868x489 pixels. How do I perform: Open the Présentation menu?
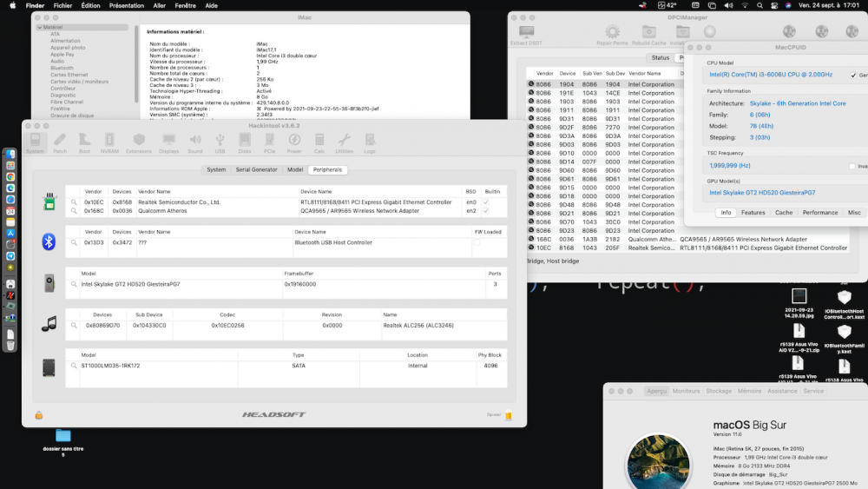tap(126, 5)
